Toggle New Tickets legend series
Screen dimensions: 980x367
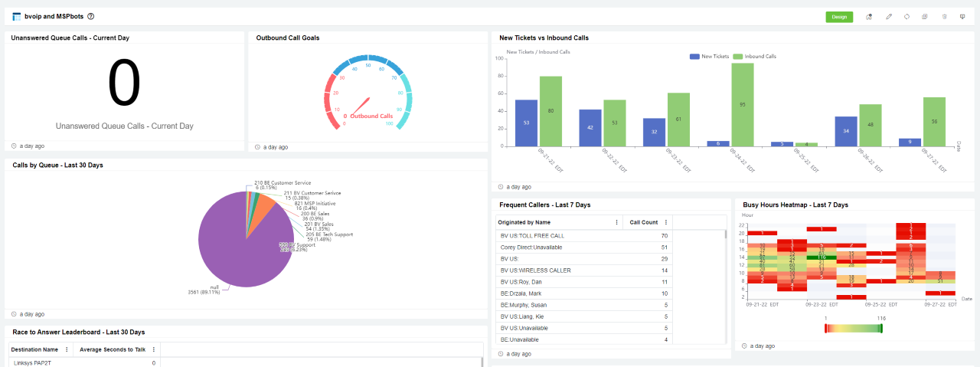(x=709, y=56)
